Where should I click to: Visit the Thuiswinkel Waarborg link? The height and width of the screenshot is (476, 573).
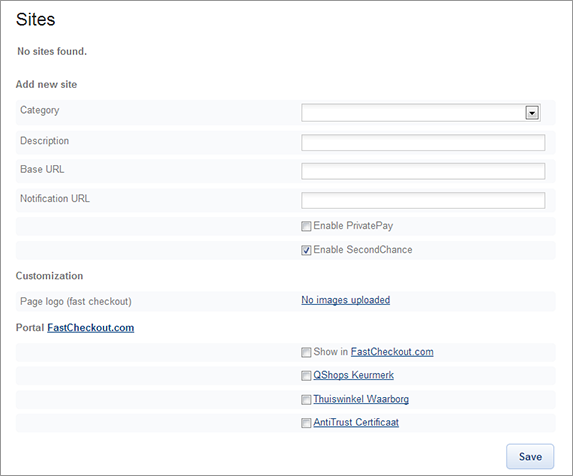click(x=361, y=399)
